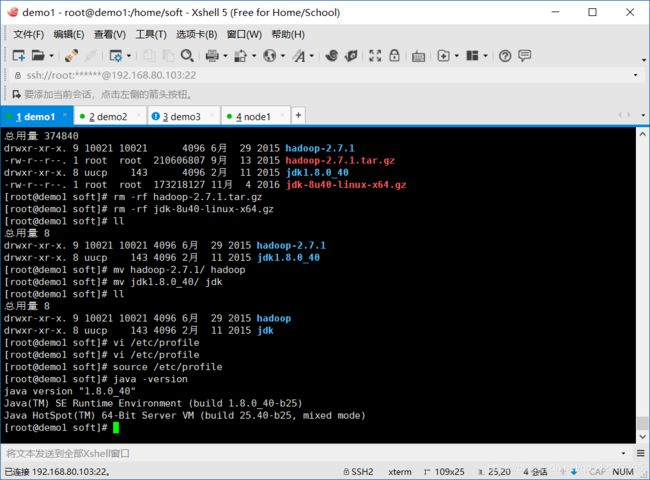The height and width of the screenshot is (480, 650).
Task: Open dropdown next to Open session folder
Action: click(51, 56)
